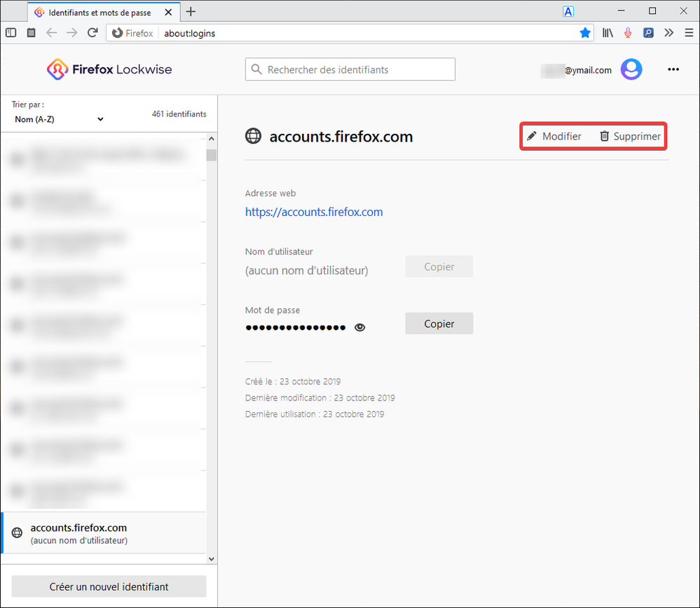Select the 'Identifiants et mots de passe' tab
The image size is (700, 608).
[98, 12]
